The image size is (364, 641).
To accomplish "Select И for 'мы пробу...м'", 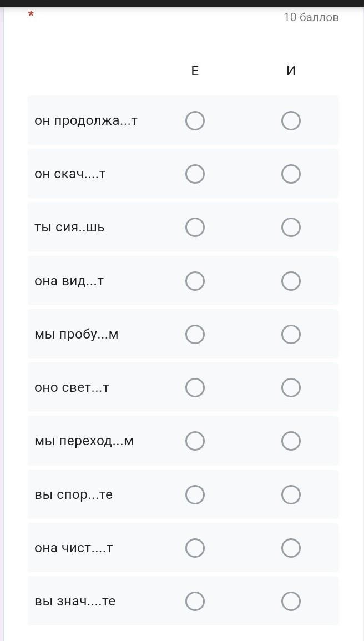I will click(x=291, y=334).
